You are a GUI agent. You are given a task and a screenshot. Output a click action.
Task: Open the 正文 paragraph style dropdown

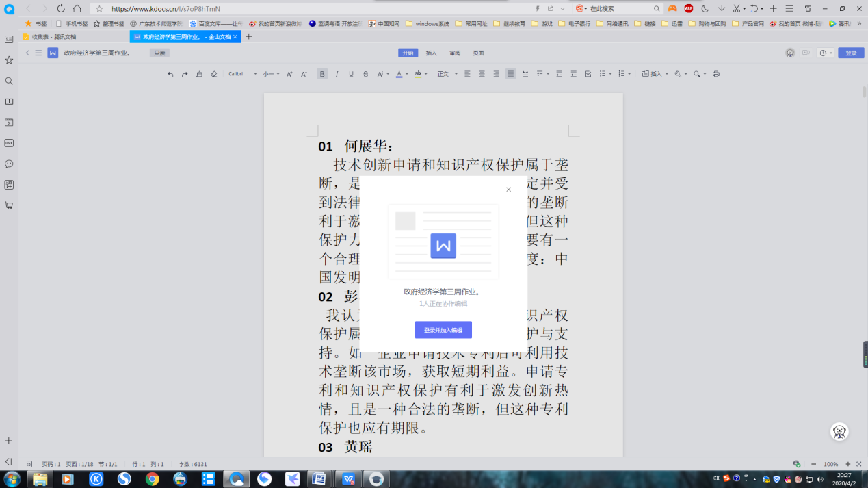pos(446,74)
